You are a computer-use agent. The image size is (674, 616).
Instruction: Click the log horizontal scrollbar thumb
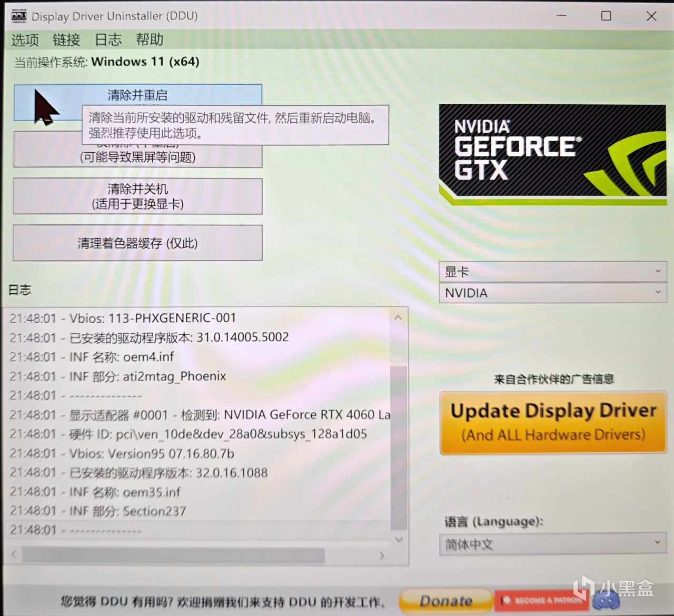[173, 555]
